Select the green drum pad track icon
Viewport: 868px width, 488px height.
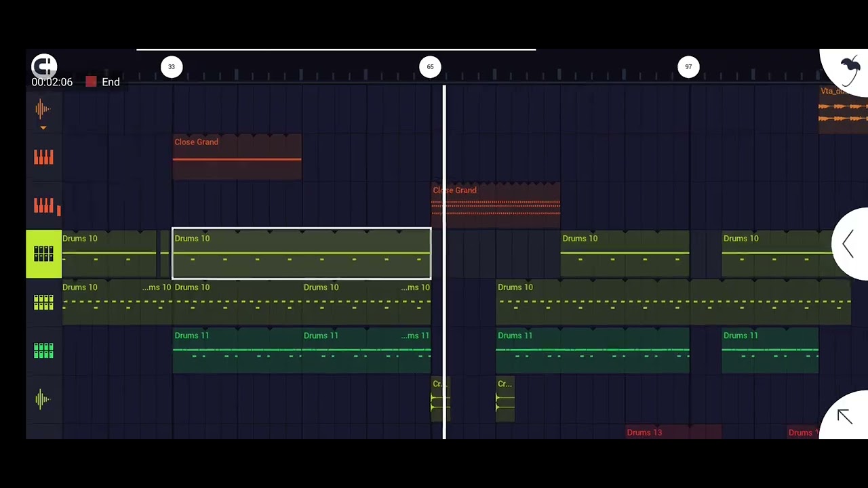(x=43, y=350)
